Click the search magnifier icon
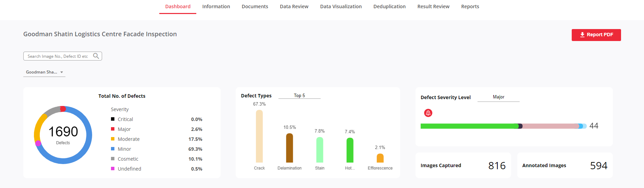The width and height of the screenshot is (644, 188). click(x=96, y=56)
